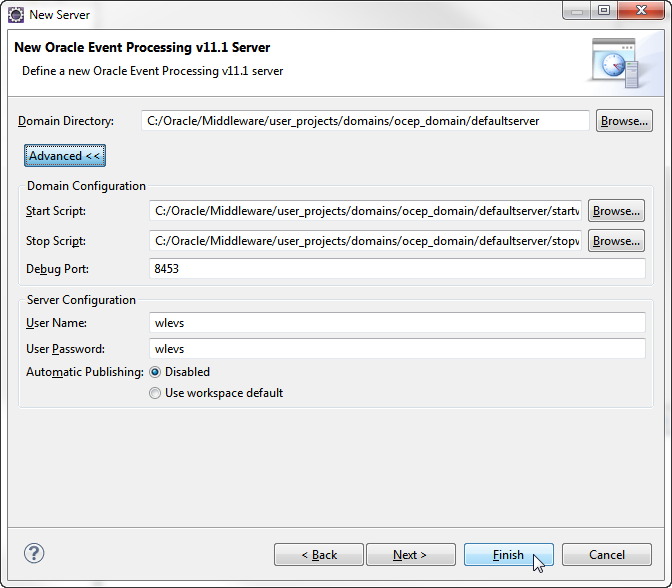Click the New Server window title icon
Viewport: 672px width, 588px height.
pyautogui.click(x=16, y=15)
